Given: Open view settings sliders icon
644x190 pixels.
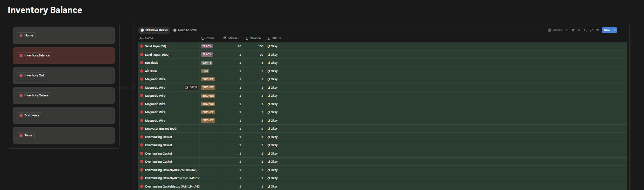Looking at the screenshot, I should (598, 30).
